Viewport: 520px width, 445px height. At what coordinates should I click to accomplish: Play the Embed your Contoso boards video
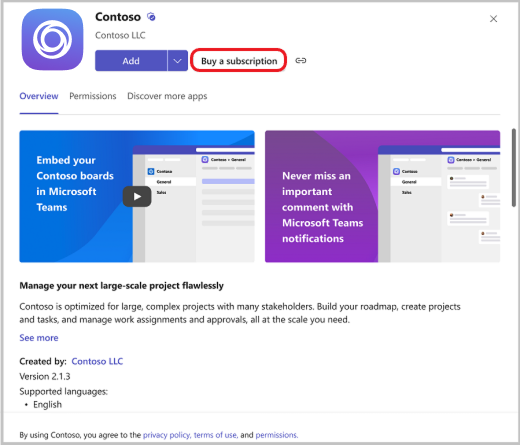click(x=137, y=197)
